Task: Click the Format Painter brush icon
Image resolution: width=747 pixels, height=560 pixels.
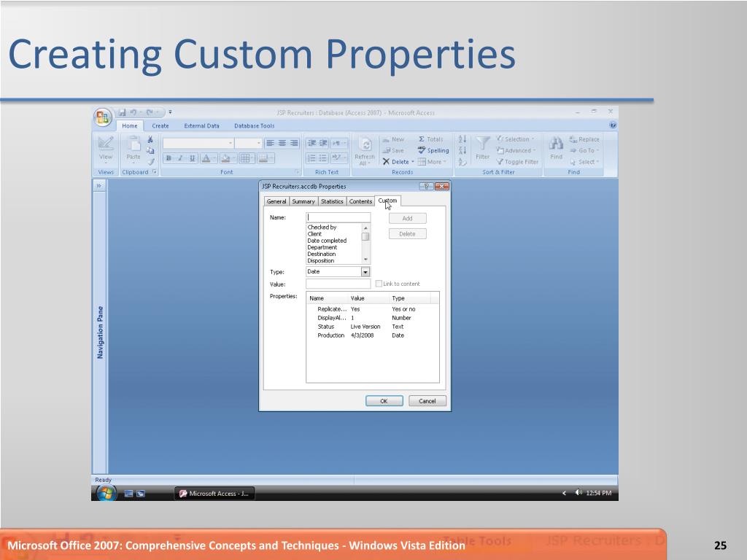Action: (150, 162)
